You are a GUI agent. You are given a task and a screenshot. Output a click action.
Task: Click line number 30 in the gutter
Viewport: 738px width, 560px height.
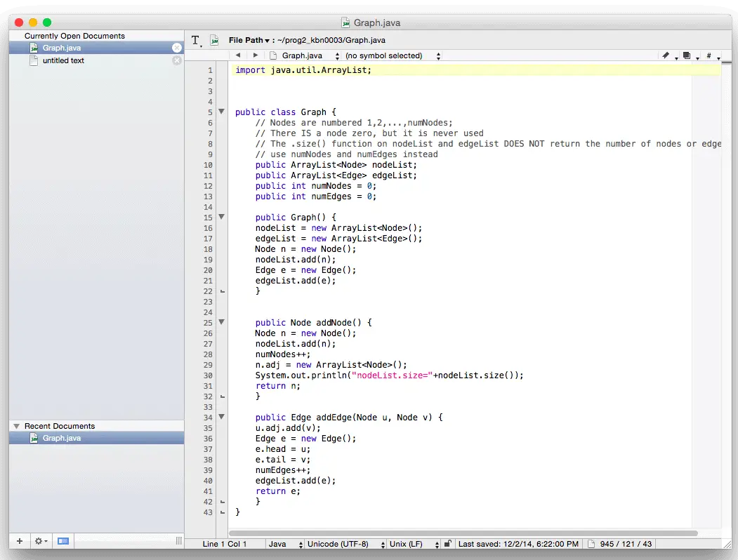pos(208,375)
